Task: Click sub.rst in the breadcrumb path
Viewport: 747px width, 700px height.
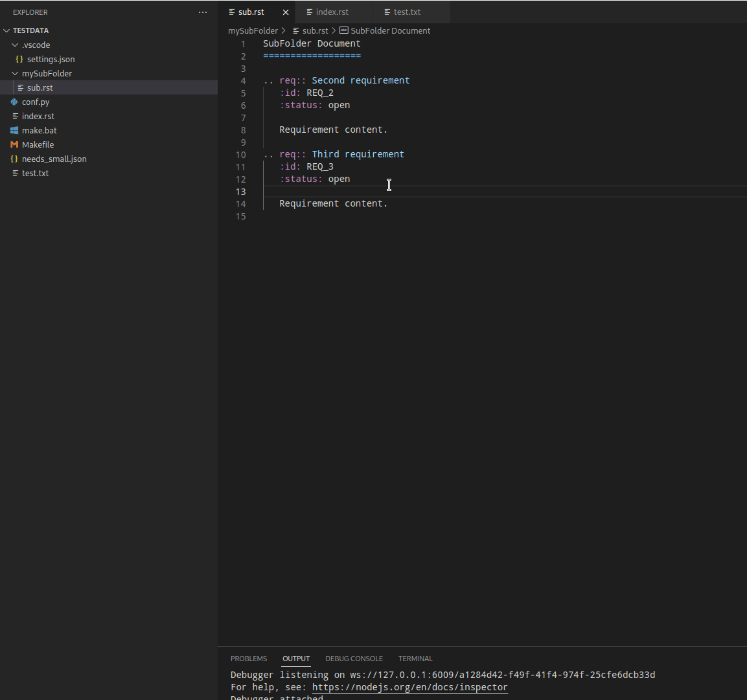Action: pyautogui.click(x=316, y=31)
